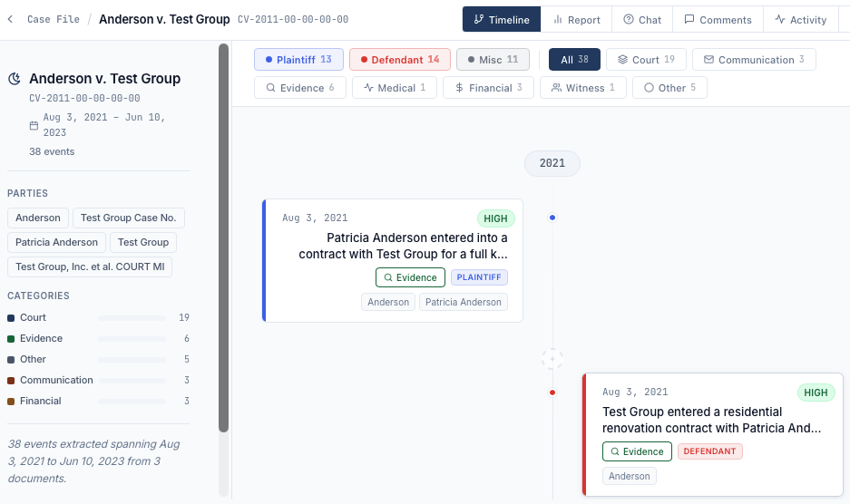The width and height of the screenshot is (850, 504).
Task: Filter by Evidence 6 category
Action: tap(300, 88)
